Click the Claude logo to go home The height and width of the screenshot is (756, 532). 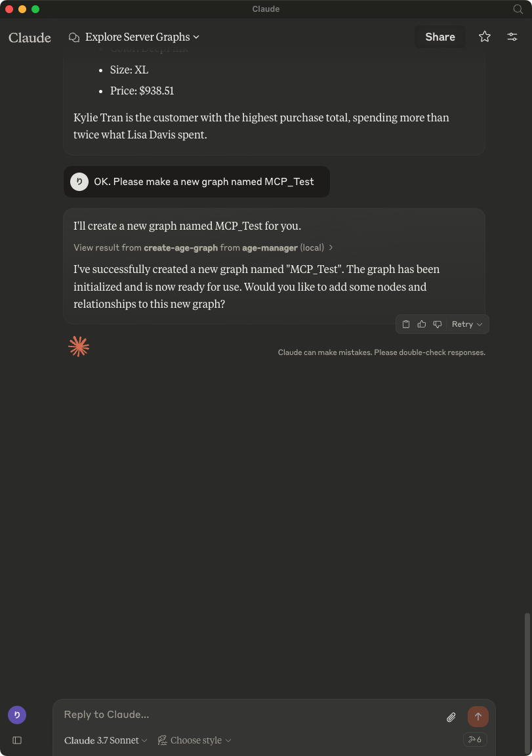coord(30,37)
